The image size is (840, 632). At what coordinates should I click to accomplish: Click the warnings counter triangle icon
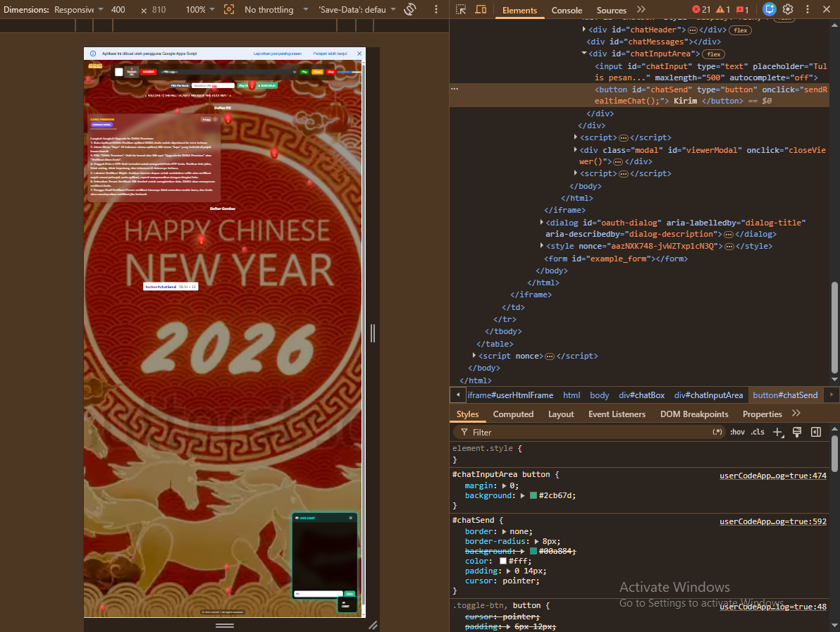(x=723, y=10)
